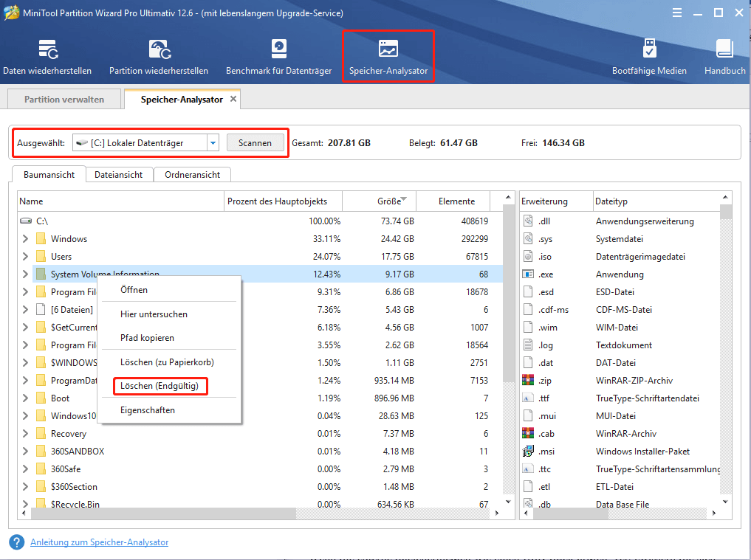Click the Recovery folder icon
751x560 pixels.
pos(41,434)
